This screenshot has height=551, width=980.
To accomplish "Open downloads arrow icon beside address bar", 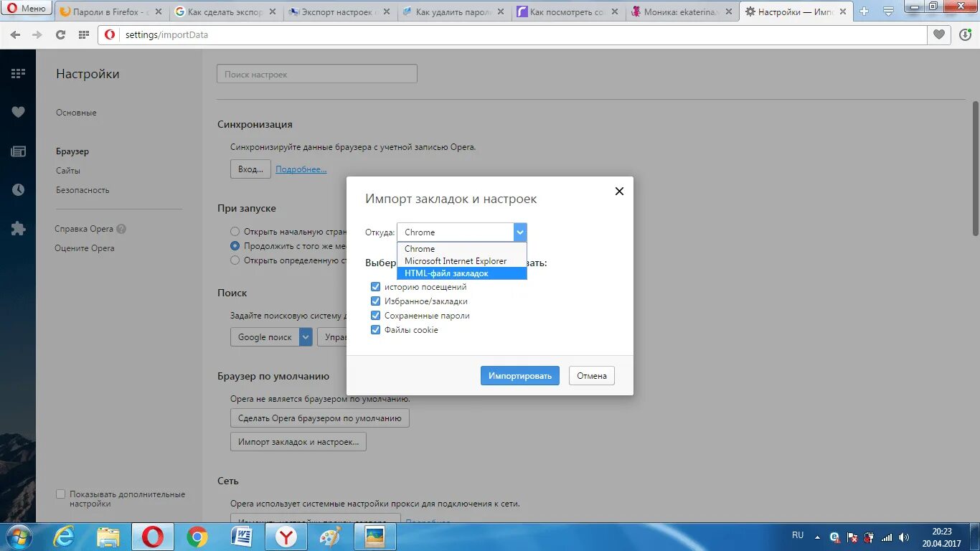I will (x=965, y=34).
